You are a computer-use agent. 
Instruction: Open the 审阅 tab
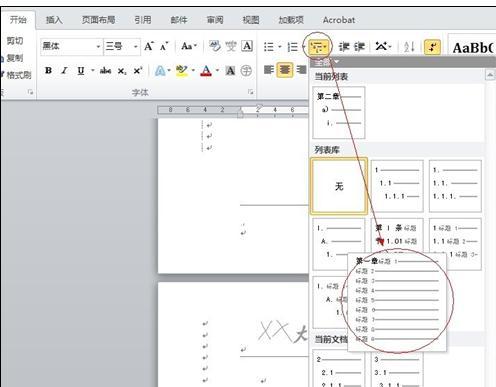215,20
